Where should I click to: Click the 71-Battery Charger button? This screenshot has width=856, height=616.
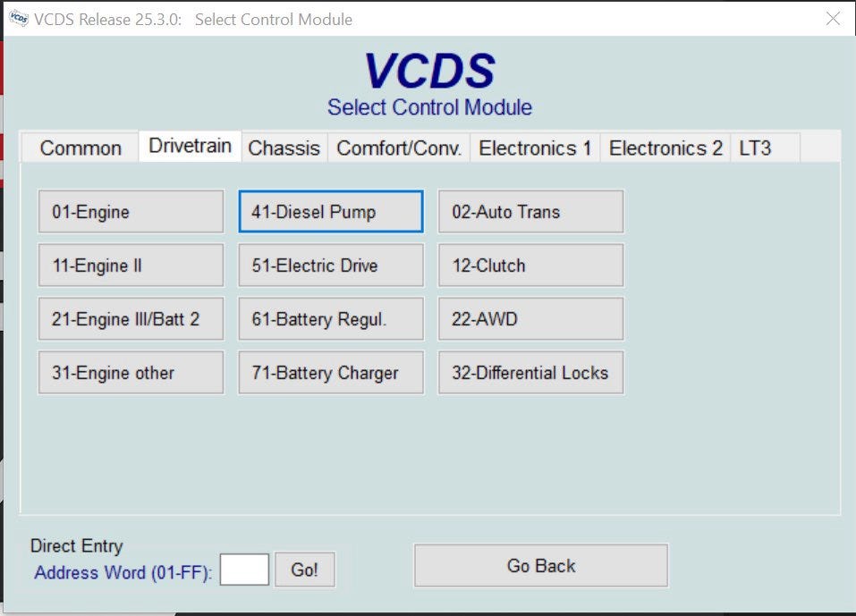331,373
